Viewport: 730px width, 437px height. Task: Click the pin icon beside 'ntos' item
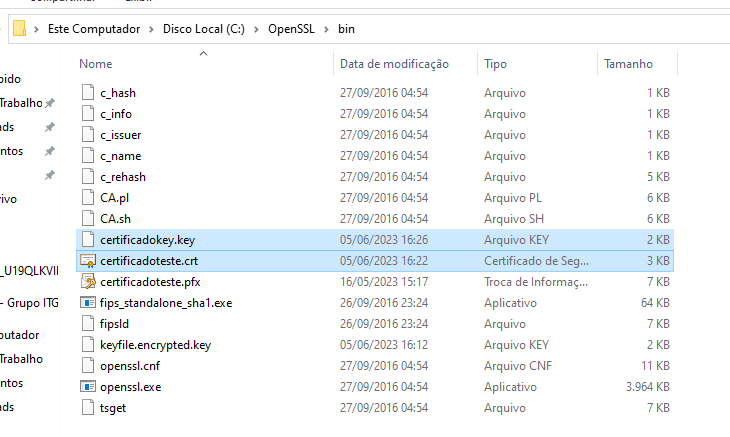pyautogui.click(x=50, y=151)
